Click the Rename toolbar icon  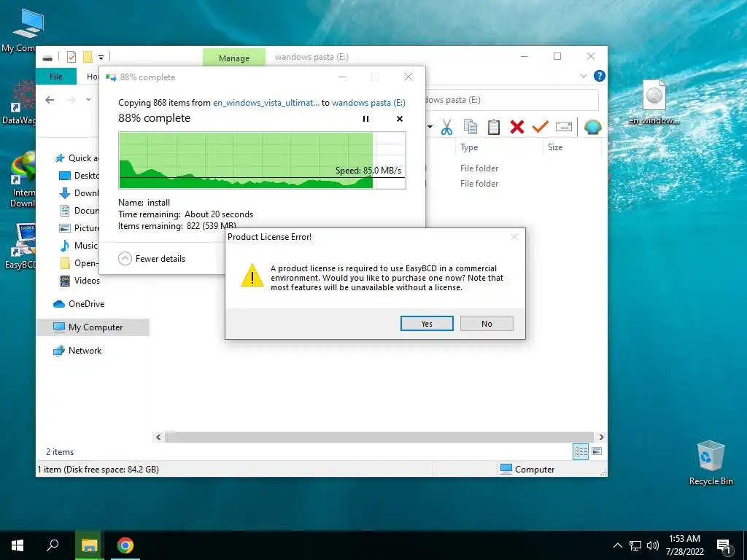564,127
